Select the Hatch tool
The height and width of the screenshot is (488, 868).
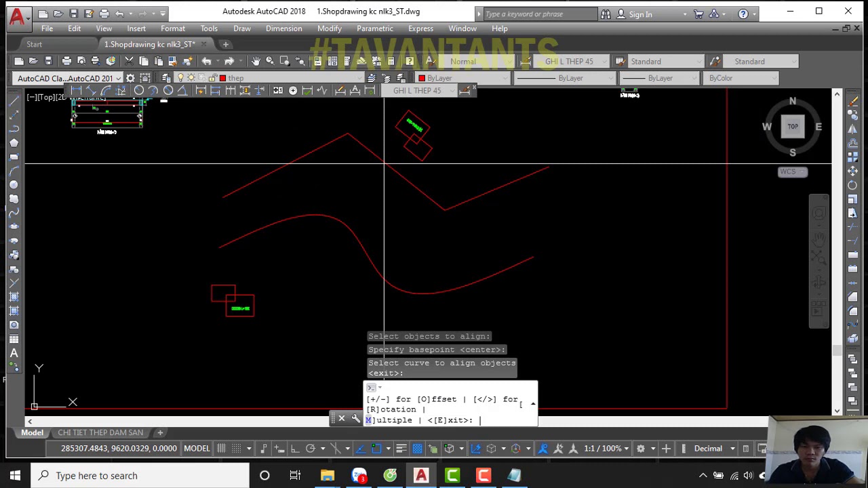[x=14, y=297]
